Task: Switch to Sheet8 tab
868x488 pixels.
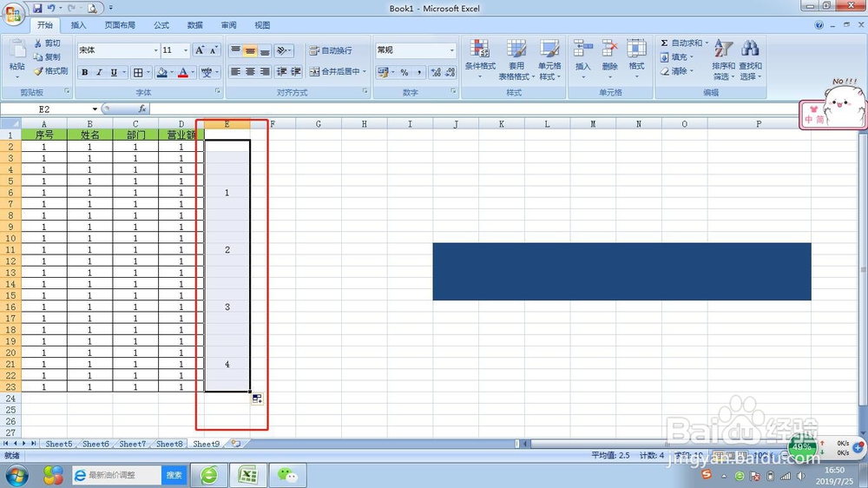Action: 169,444
